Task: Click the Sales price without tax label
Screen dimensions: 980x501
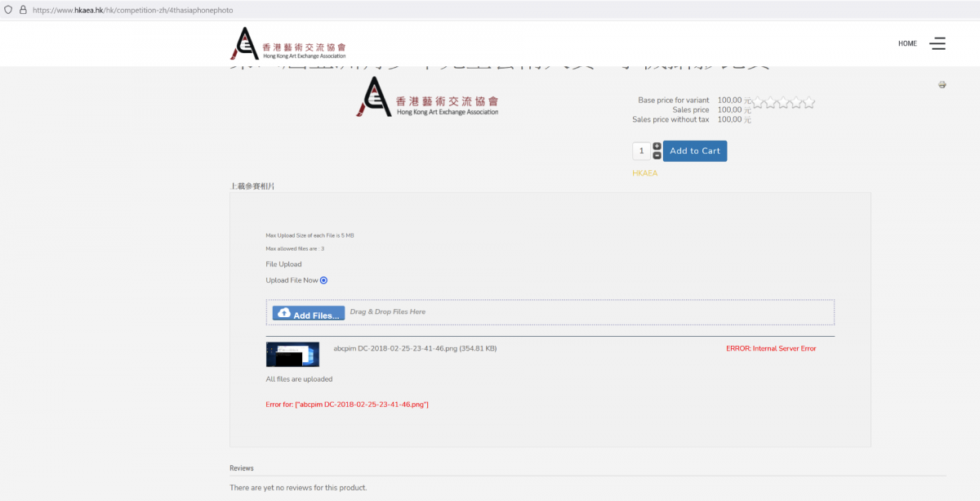Action: pos(670,119)
